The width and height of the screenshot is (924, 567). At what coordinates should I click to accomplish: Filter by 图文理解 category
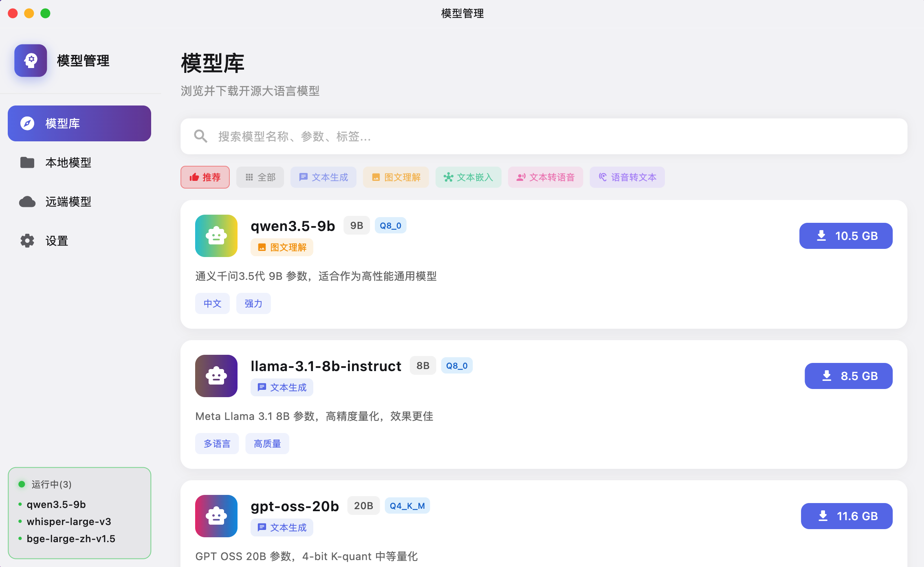pos(396,177)
